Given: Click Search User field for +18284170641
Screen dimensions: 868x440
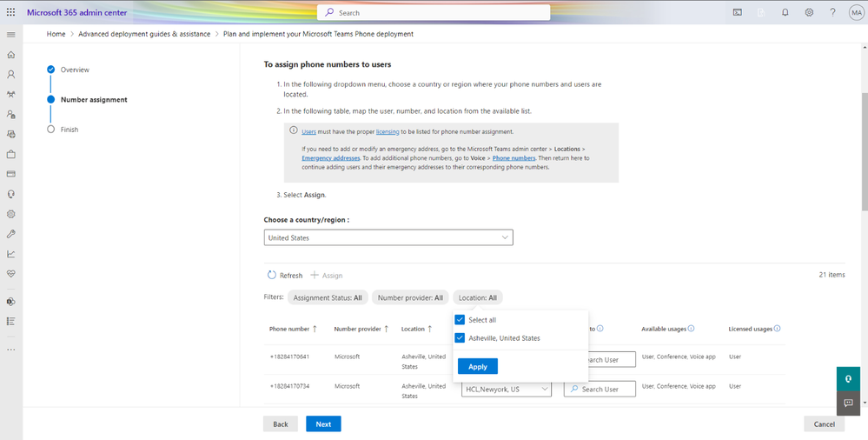Looking at the screenshot, I should tap(600, 360).
